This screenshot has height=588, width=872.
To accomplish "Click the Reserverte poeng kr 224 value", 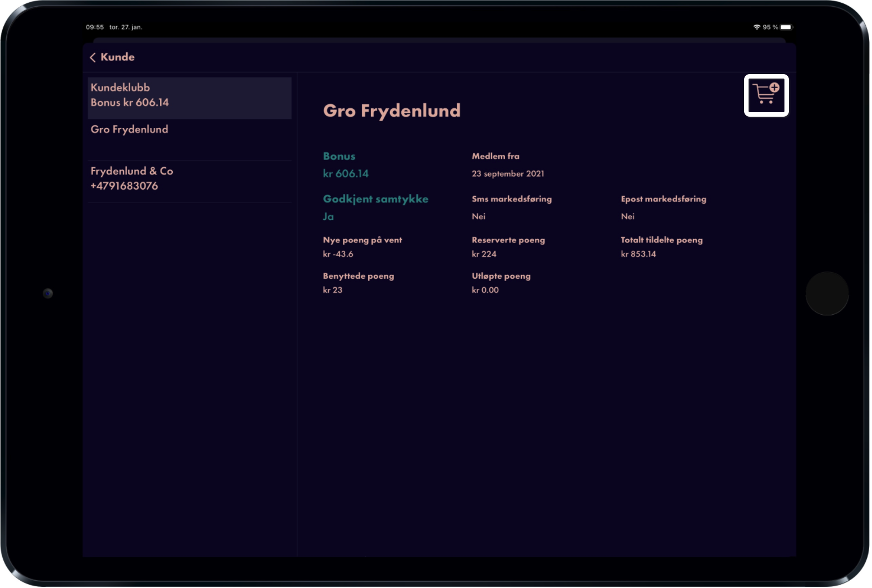I will click(x=485, y=254).
